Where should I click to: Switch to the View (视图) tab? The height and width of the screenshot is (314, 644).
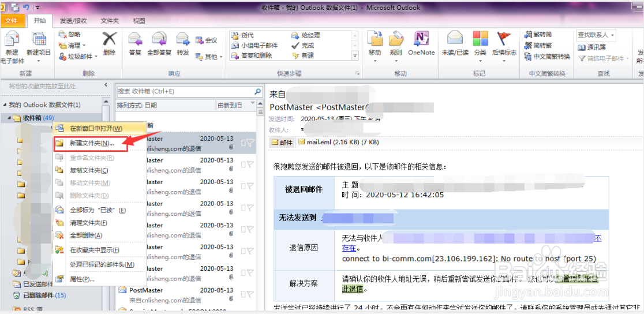click(139, 21)
